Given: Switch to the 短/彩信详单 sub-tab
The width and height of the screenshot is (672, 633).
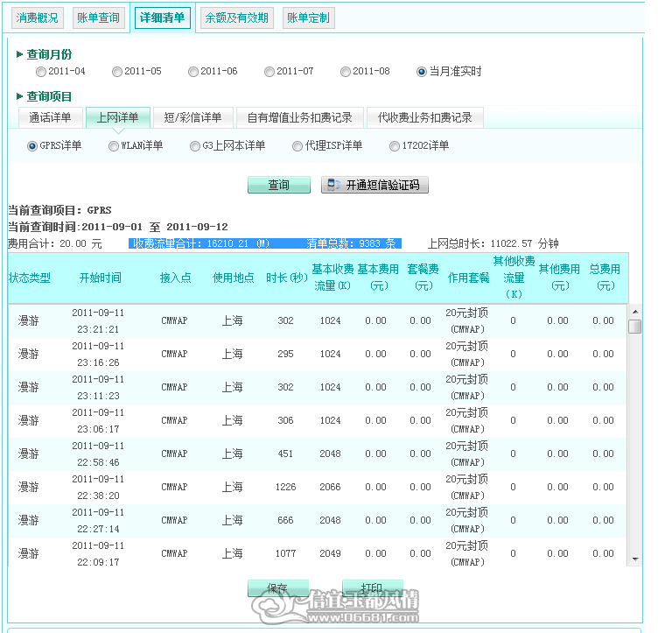Looking at the screenshot, I should tap(192, 117).
